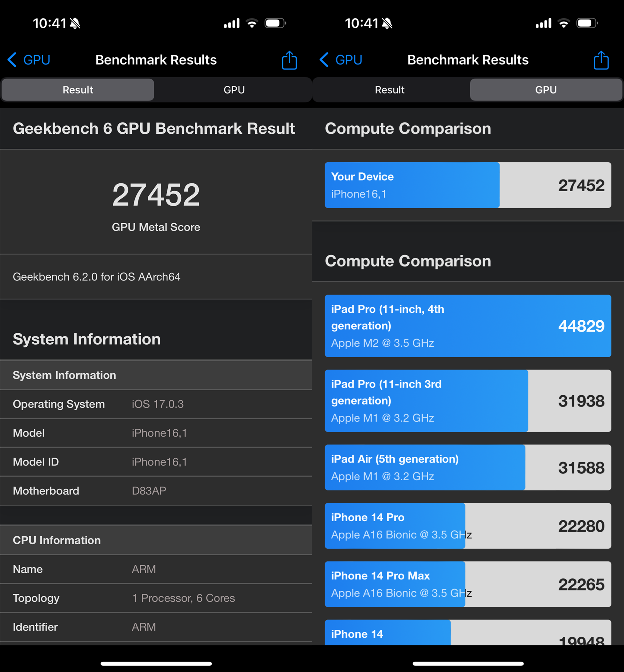Tap the Motherboard D83AP row
The width and height of the screenshot is (624, 672).
156,491
